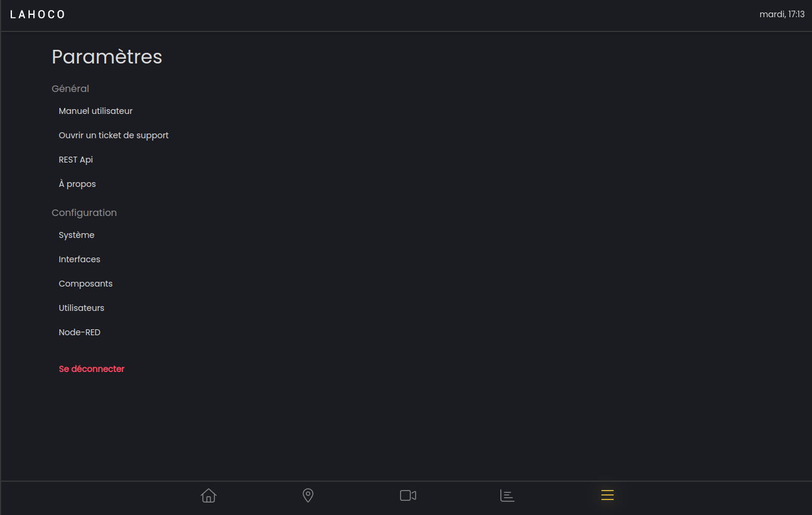Click the Paramètres page title

[107, 56]
